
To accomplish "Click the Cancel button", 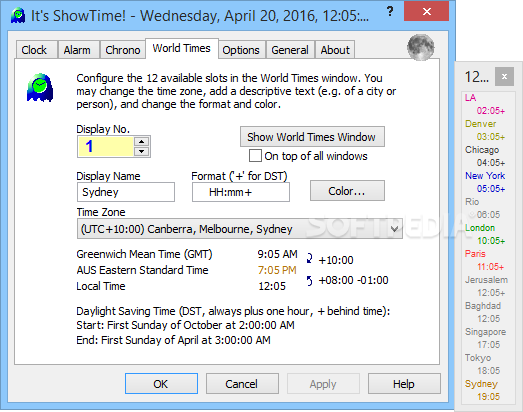I will 242,384.
